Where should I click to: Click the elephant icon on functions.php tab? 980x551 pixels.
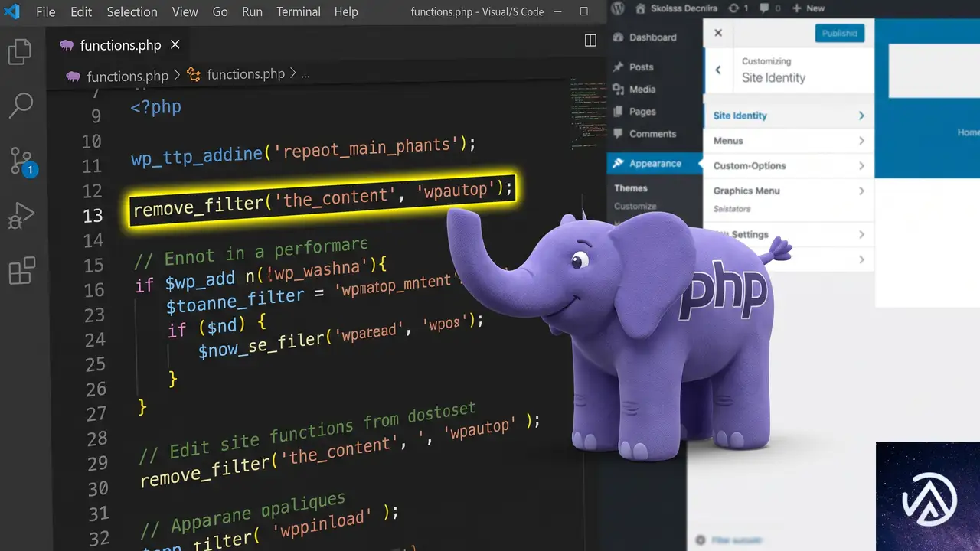click(66, 45)
